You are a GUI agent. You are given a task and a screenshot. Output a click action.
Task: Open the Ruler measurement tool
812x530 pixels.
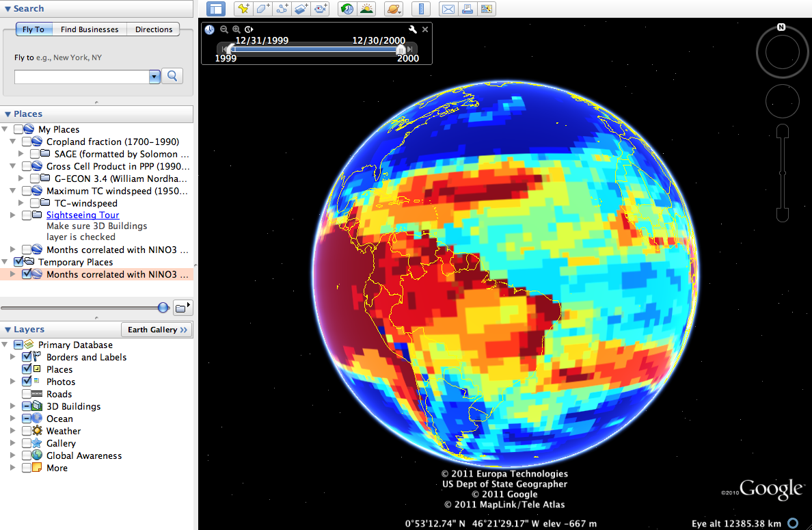(420, 9)
